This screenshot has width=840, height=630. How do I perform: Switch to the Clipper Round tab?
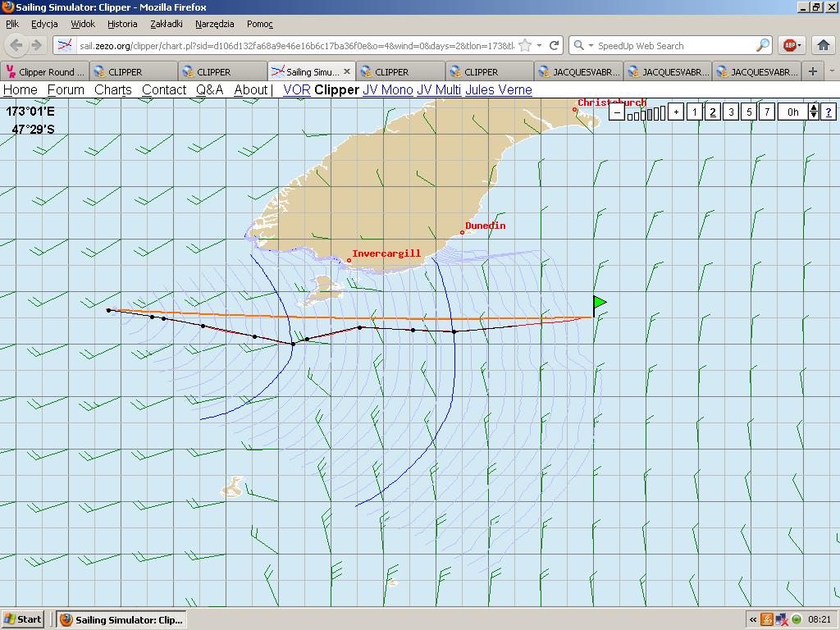45,71
